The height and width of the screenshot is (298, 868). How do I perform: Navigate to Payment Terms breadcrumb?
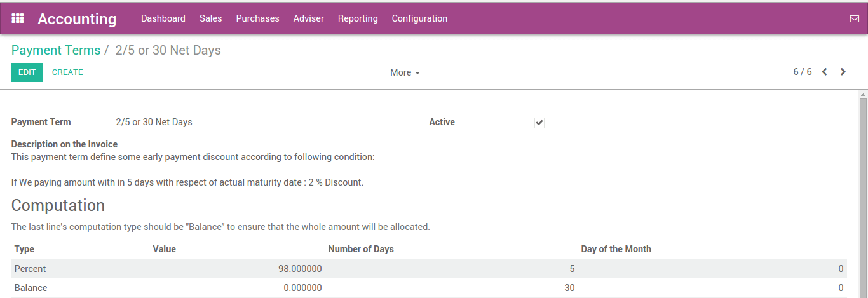[56, 50]
